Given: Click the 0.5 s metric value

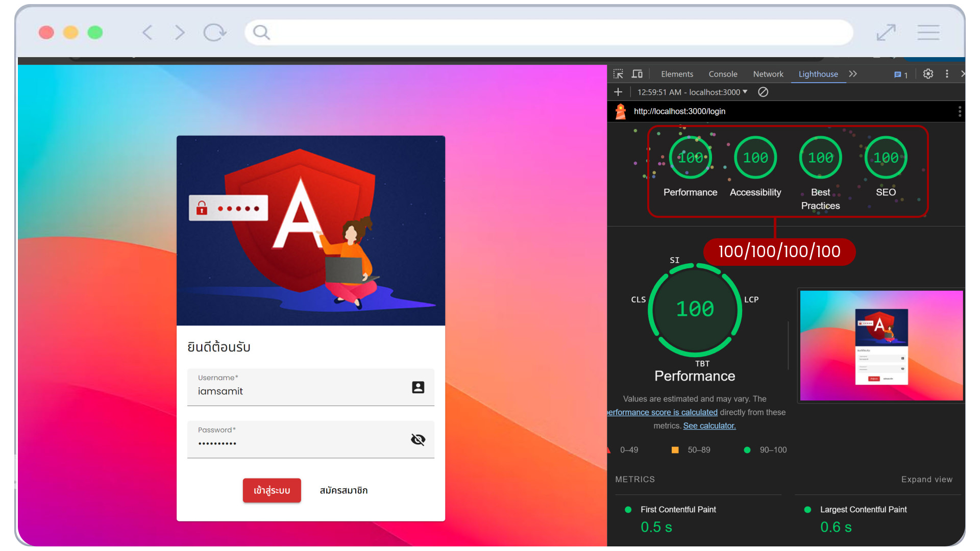Looking at the screenshot, I should [656, 527].
